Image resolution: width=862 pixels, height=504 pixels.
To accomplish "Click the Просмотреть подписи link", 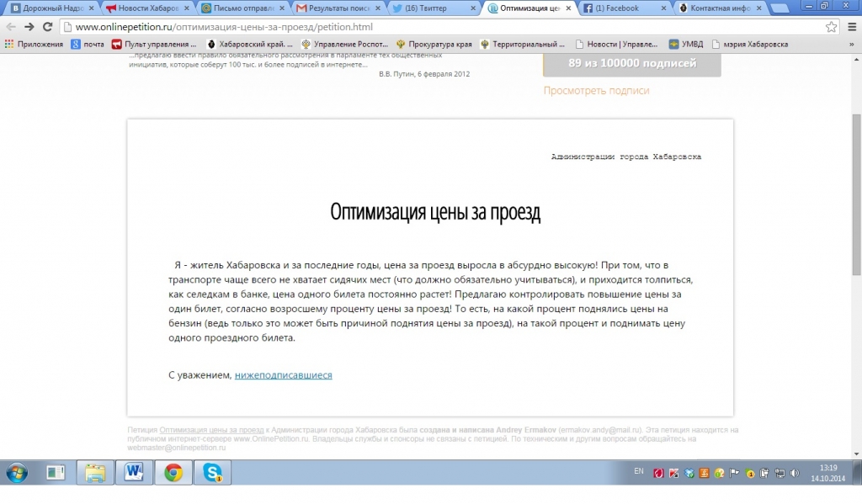I will pos(596,91).
